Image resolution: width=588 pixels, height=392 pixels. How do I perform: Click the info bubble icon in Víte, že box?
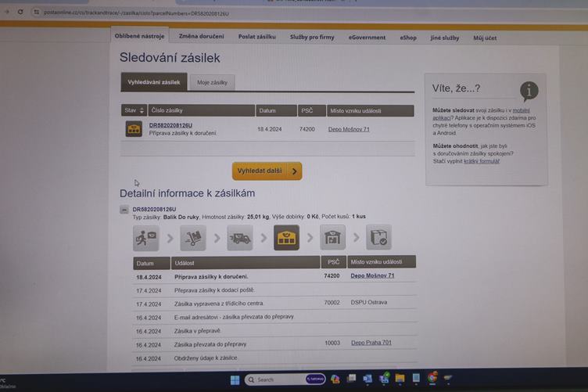point(529,92)
